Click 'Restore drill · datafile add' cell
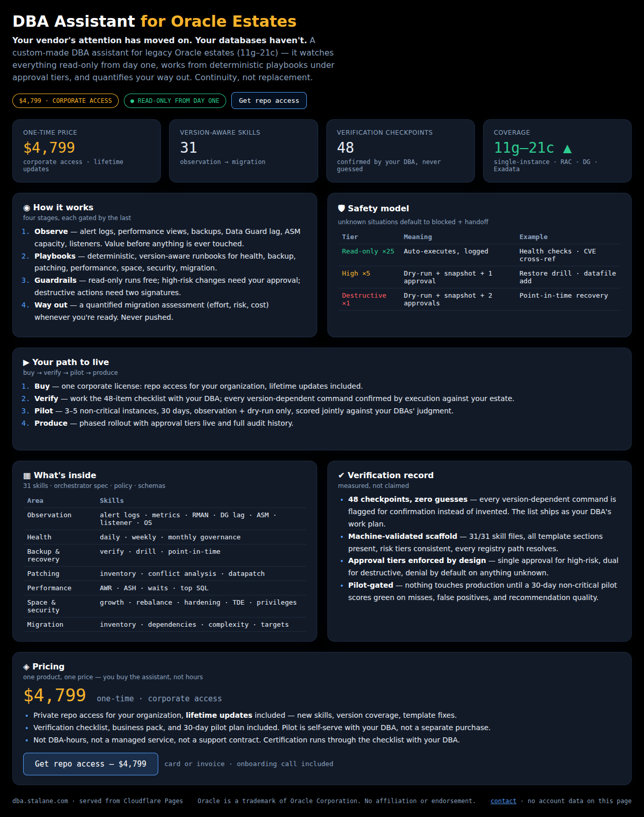Screen dimensions: 644x817 pos(567,277)
